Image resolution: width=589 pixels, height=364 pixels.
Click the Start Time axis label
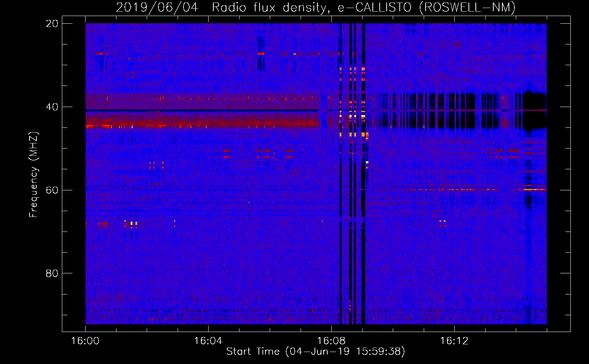[x=316, y=352]
